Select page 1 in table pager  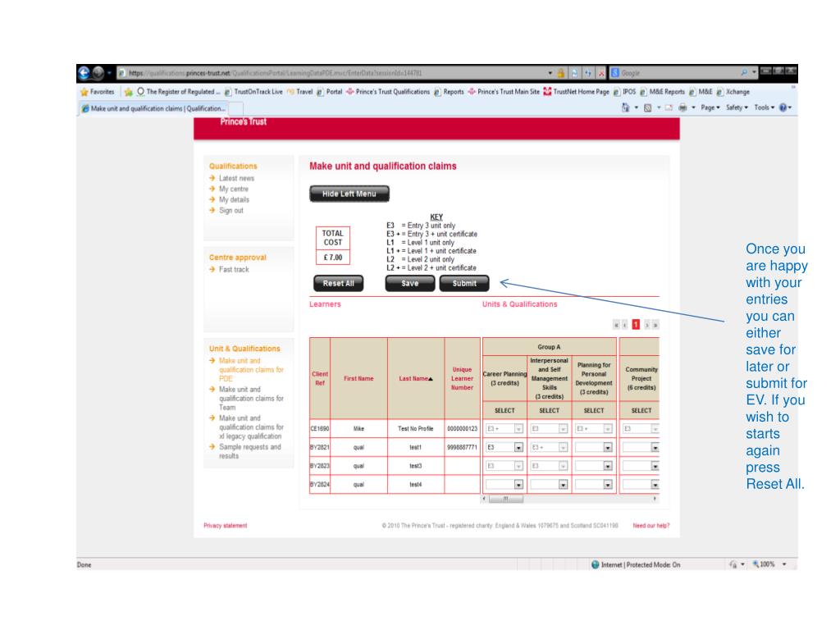click(x=636, y=325)
